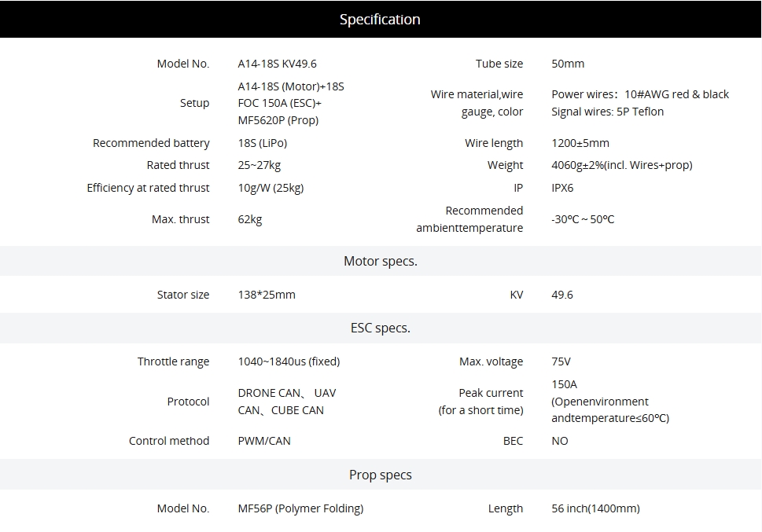Click the Motor specs. section heading
This screenshot has height=532, width=762.
(x=380, y=261)
